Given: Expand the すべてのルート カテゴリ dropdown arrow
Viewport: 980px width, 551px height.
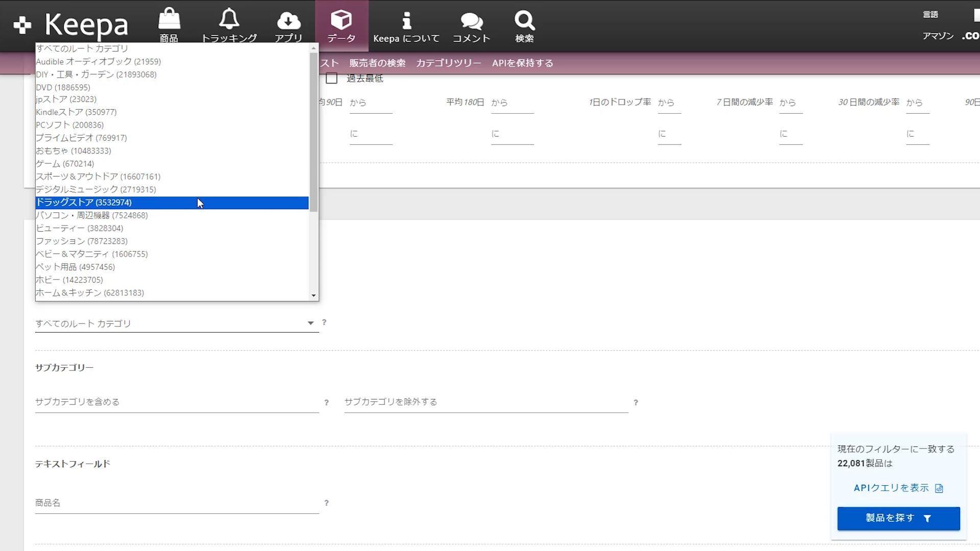Looking at the screenshot, I should 310,323.
